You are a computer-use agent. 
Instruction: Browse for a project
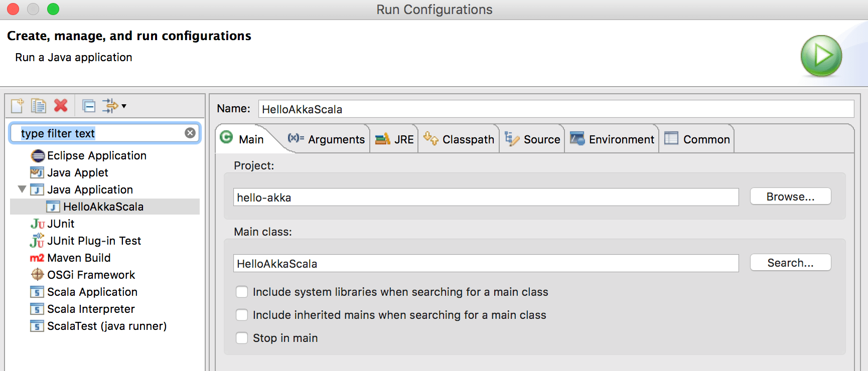[790, 197]
